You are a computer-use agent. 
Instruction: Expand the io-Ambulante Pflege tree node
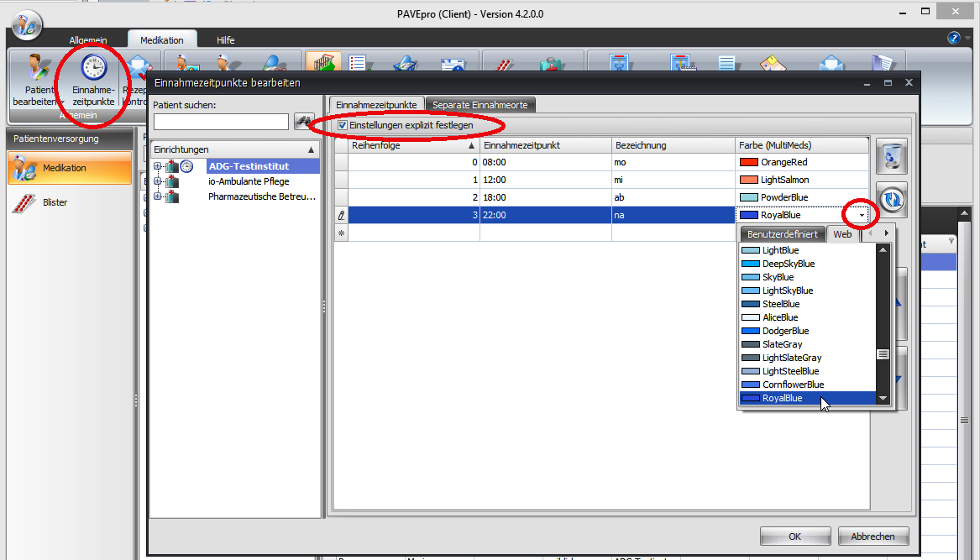click(157, 181)
